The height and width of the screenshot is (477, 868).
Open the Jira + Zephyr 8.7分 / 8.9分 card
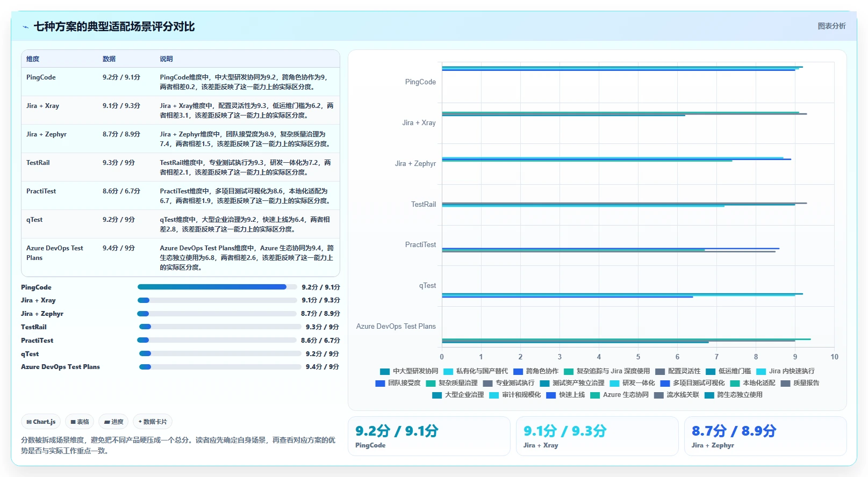pos(765,436)
